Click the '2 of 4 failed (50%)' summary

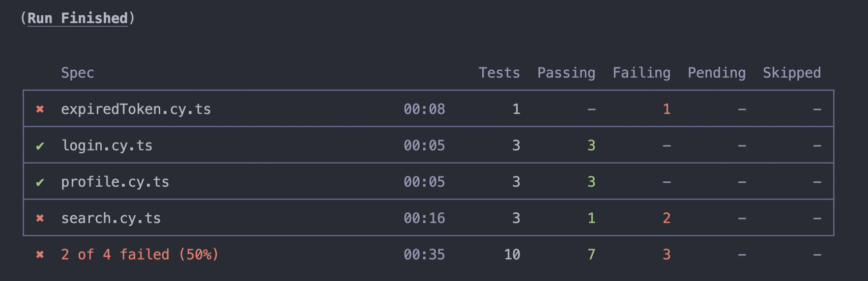[x=140, y=254]
